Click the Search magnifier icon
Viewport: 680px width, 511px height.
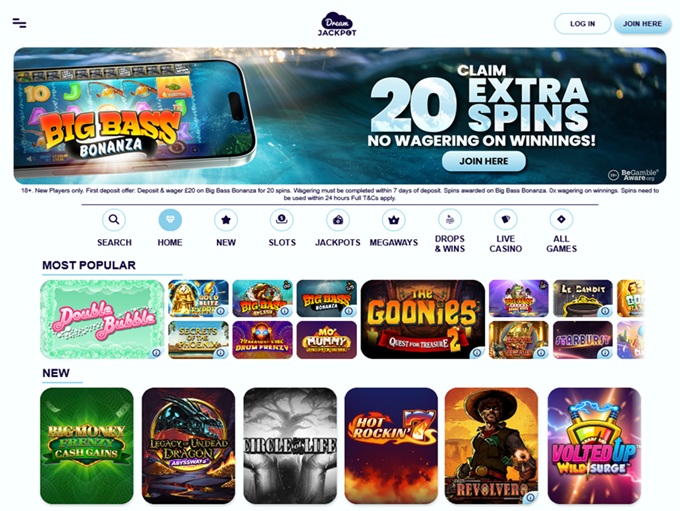point(114,219)
